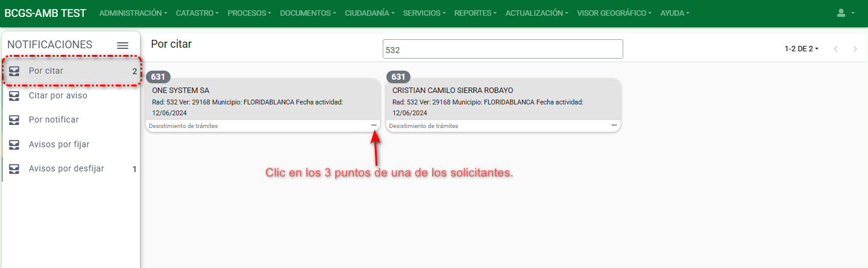The height and width of the screenshot is (268, 868).
Task: Expand the 1-2 DE 2 pagination dropdown
Action: point(801,49)
